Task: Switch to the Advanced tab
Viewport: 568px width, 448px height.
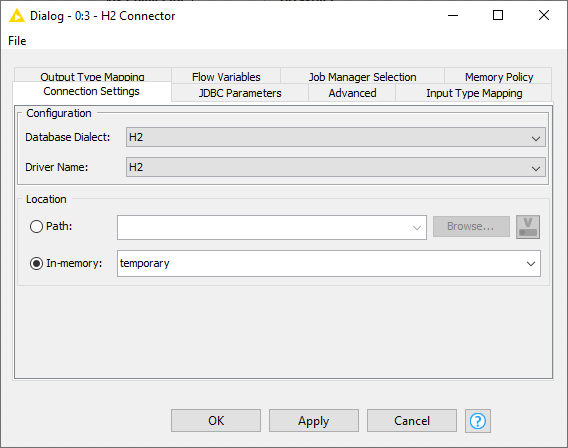Action: [x=352, y=93]
